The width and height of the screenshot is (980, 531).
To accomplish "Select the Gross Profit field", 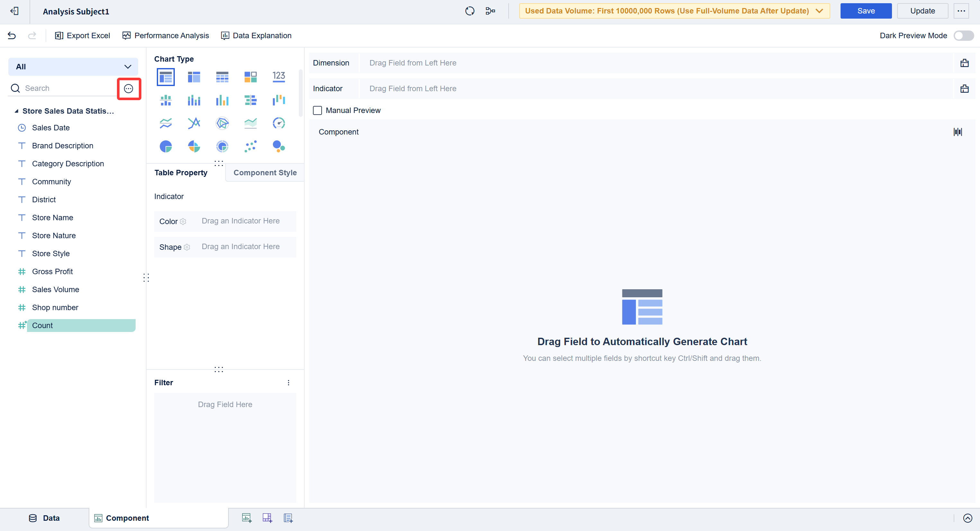I will pyautogui.click(x=52, y=271).
